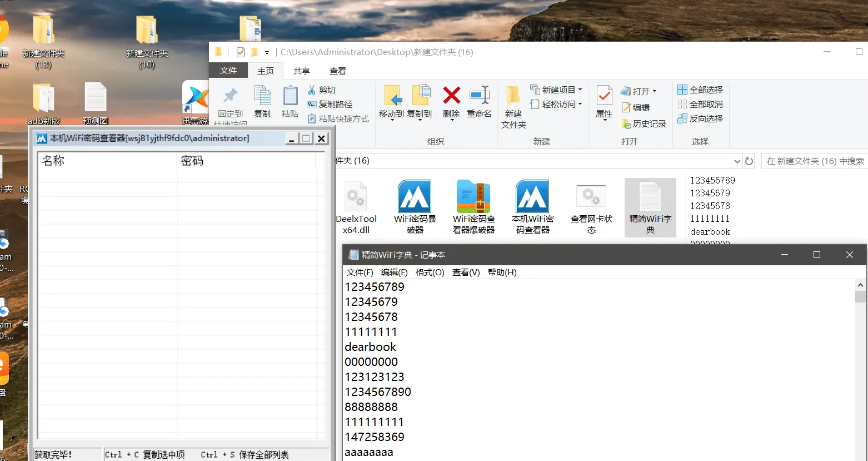Open the 轻松访问 dropdown
The image size is (868, 461).
(x=556, y=104)
